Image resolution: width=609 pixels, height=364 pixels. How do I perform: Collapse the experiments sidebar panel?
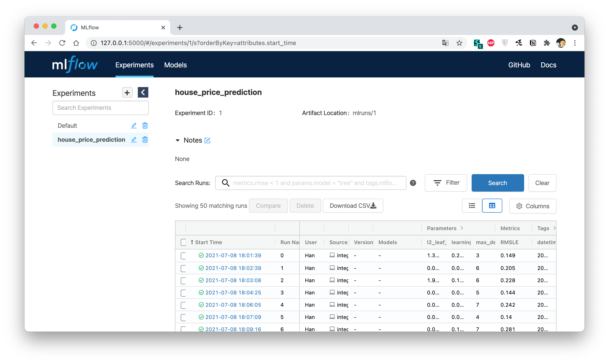143,93
